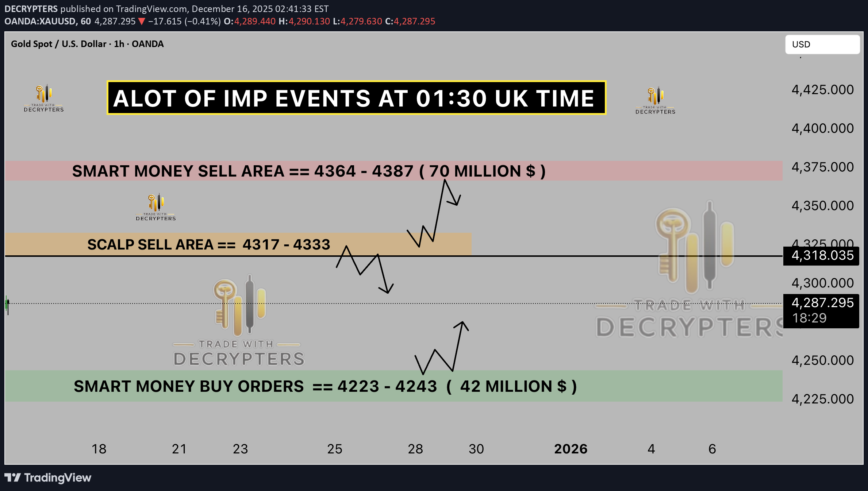Click the red down triangle in the header
The width and height of the screenshot is (868, 491).
pyautogui.click(x=142, y=22)
